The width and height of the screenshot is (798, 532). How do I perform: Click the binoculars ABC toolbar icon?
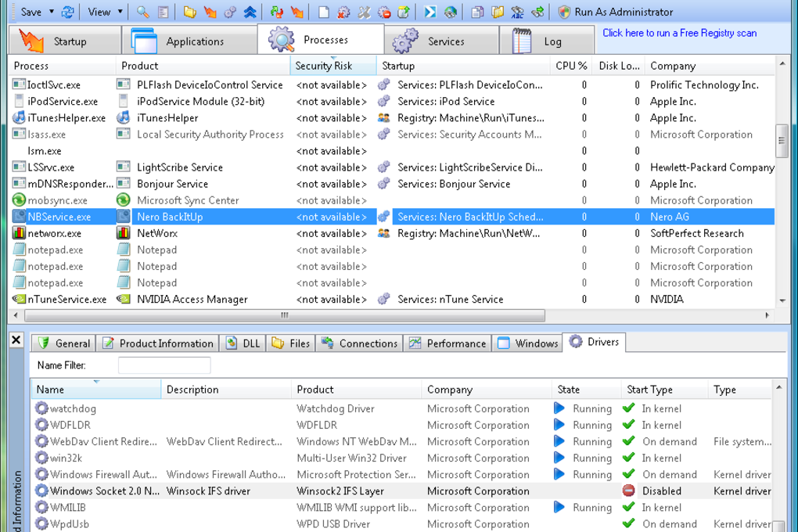pyautogui.click(x=518, y=12)
